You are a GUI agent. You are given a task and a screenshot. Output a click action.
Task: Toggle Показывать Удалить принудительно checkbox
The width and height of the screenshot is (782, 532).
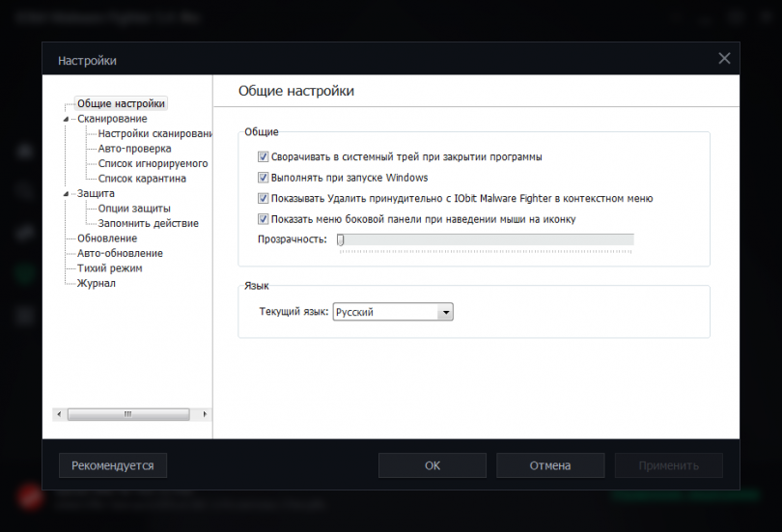263,199
